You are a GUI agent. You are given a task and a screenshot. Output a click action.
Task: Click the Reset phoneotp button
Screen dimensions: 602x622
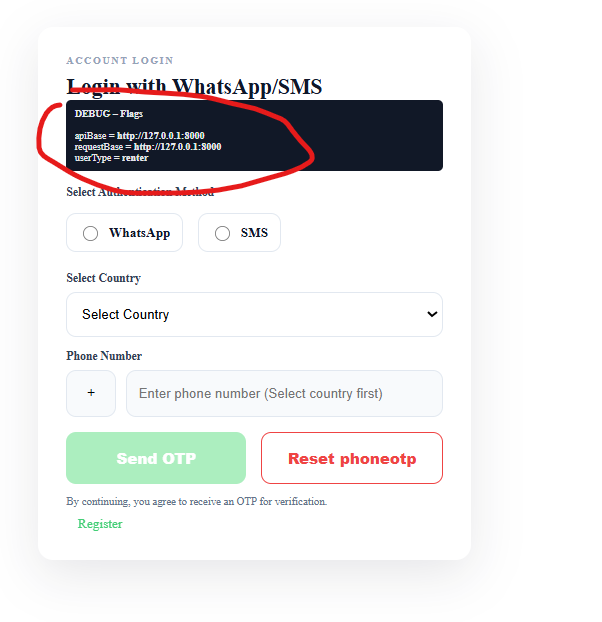[x=351, y=459]
